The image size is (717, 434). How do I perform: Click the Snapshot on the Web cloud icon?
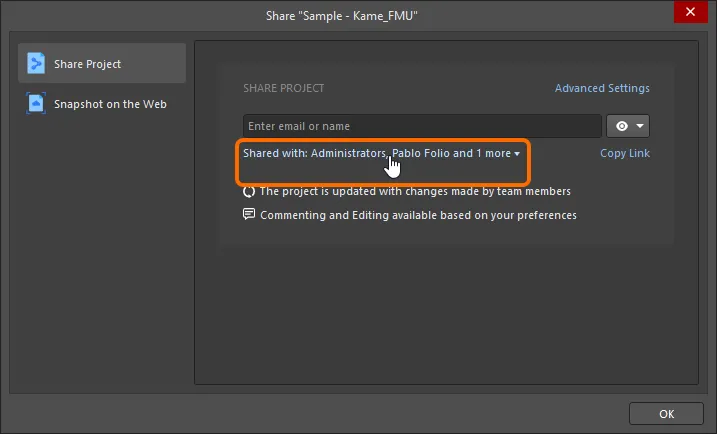click(x=36, y=103)
